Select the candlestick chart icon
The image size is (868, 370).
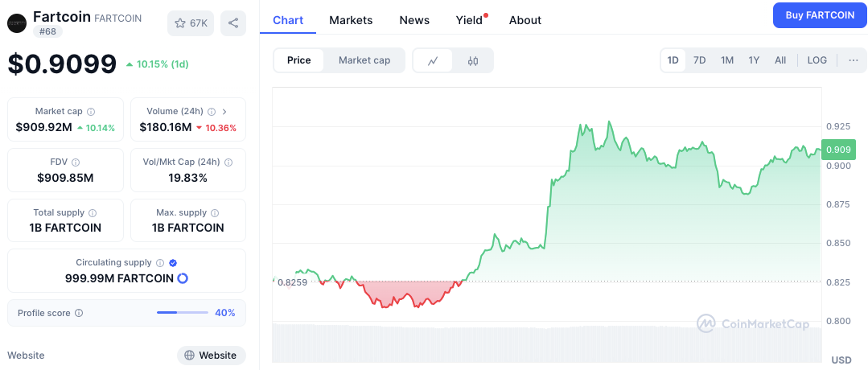point(473,61)
